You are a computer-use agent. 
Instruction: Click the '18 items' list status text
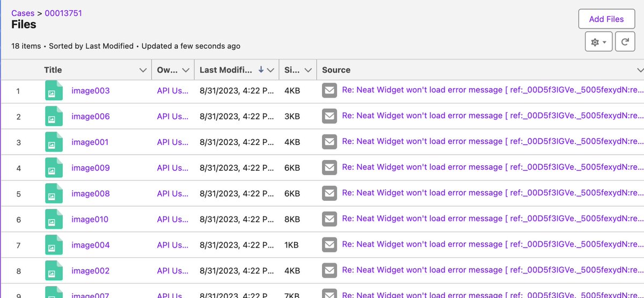pos(26,46)
